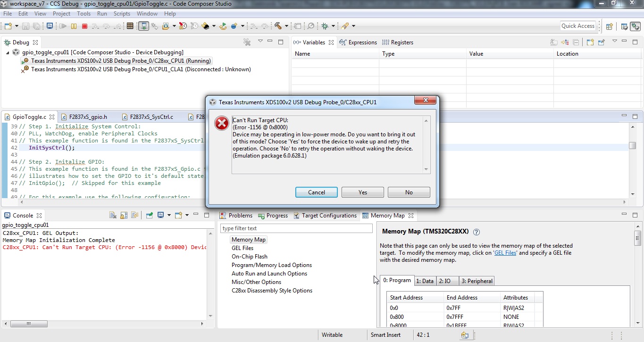The height and width of the screenshot is (342, 644).
Task: Click the New project toolbar icon
Action: 8,26
